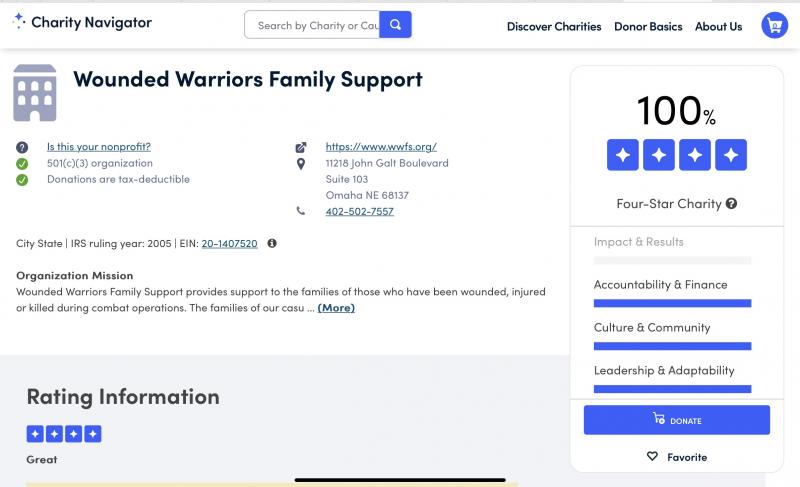The height and width of the screenshot is (487, 800).
Task: Click the Charity Navigator logo
Action: (82, 22)
